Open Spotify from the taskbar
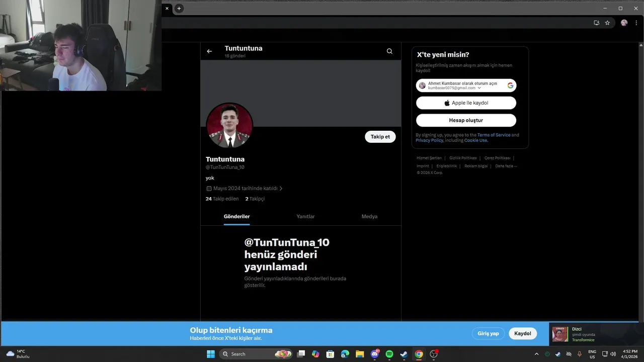This screenshot has height=362, width=644. (389, 354)
